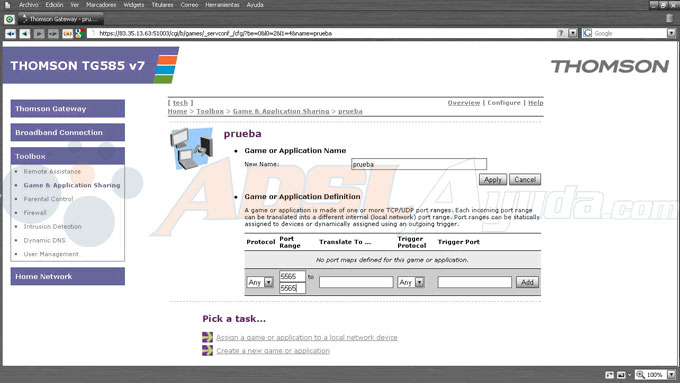The width and height of the screenshot is (680, 383).
Task: Go back with the back arrow icon
Action: click(x=25, y=33)
